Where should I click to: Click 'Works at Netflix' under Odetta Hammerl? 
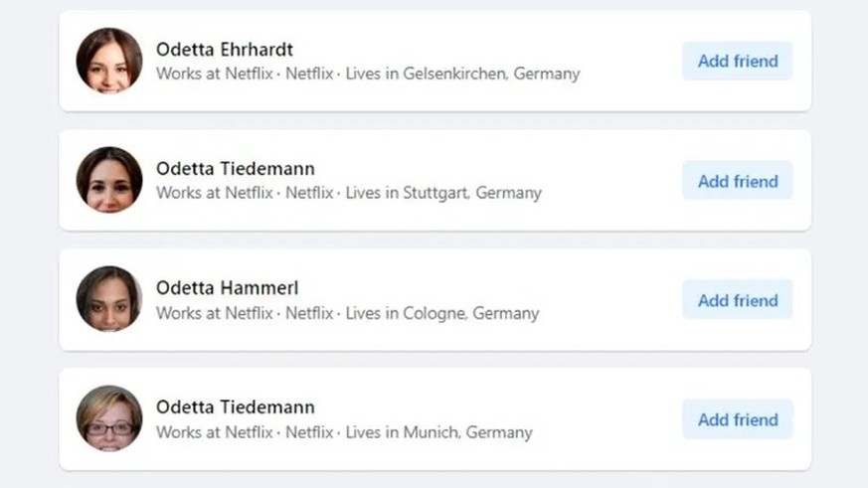214,313
